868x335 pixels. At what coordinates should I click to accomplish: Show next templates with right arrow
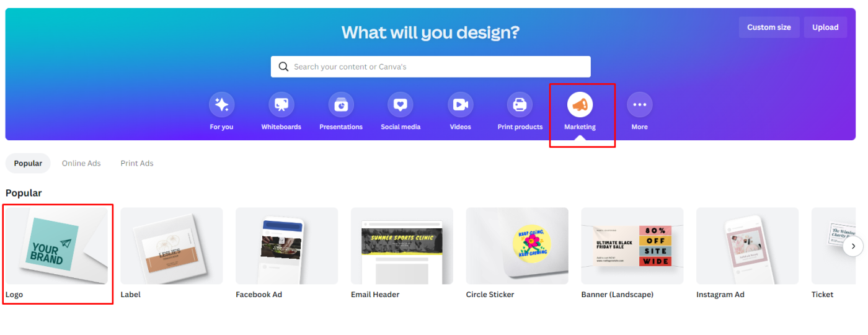pos(853,246)
